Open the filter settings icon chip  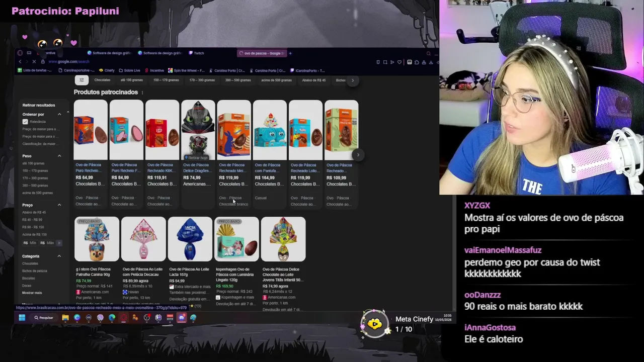tap(82, 80)
